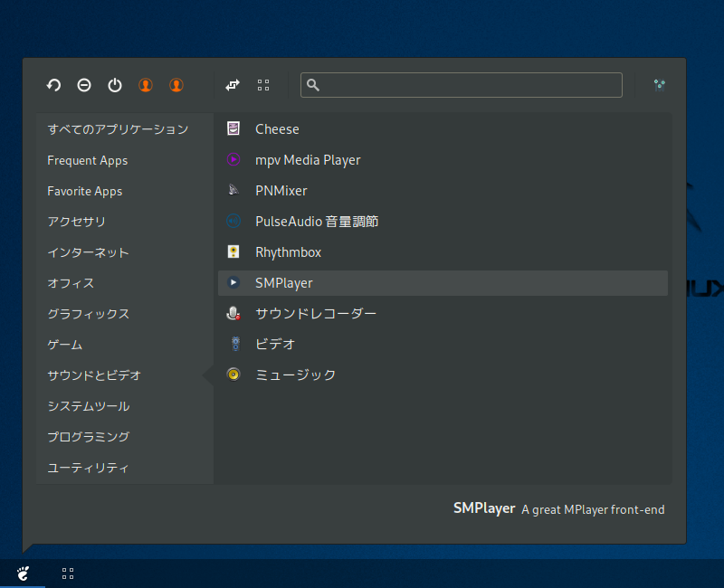Open mpv Media Player
724x588 pixels.
443,160
